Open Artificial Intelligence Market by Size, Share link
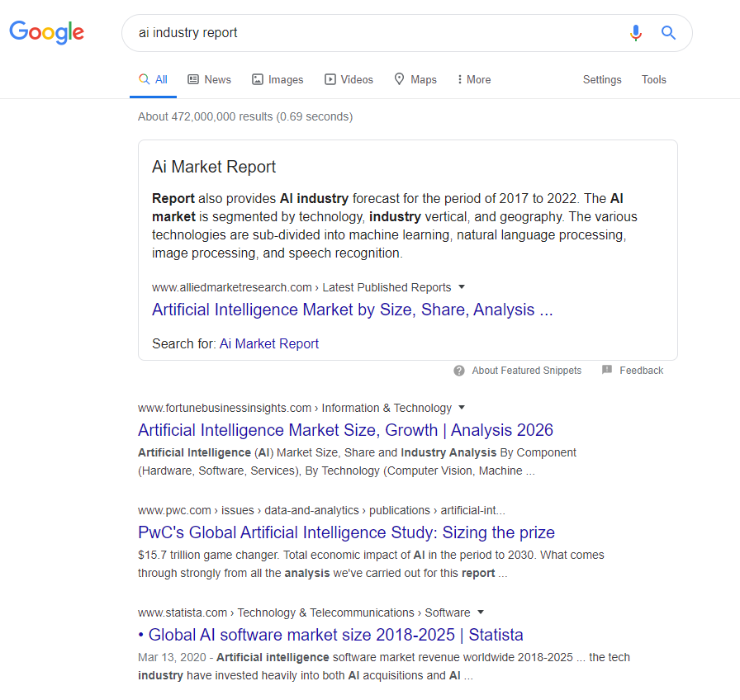Viewport: 740px width, 700px height. click(x=352, y=310)
